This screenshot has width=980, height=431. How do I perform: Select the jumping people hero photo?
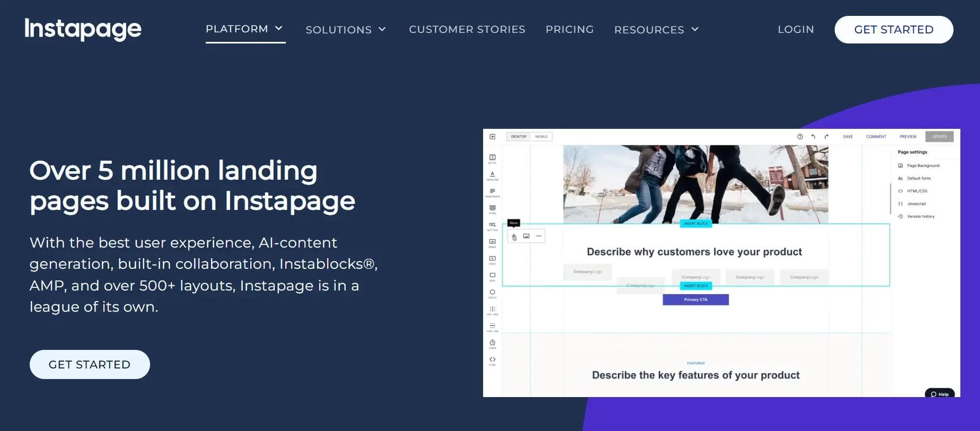click(x=696, y=184)
